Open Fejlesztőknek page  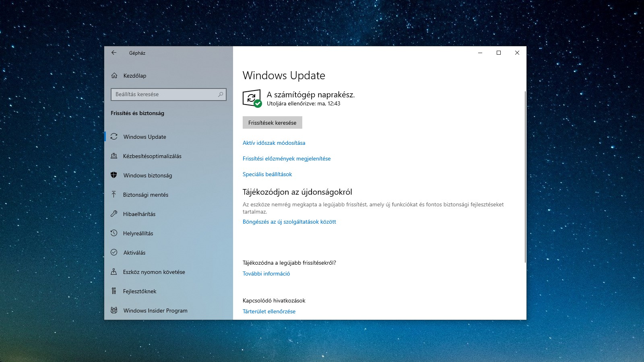coord(169,291)
